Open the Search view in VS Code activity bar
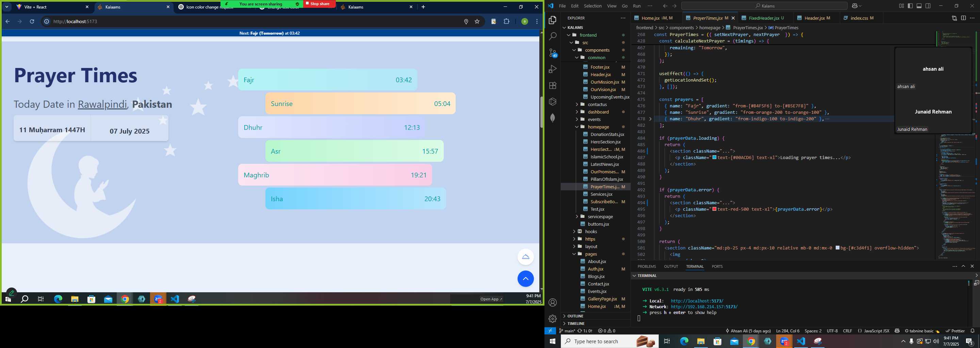This screenshot has height=348, width=980. 553,36
